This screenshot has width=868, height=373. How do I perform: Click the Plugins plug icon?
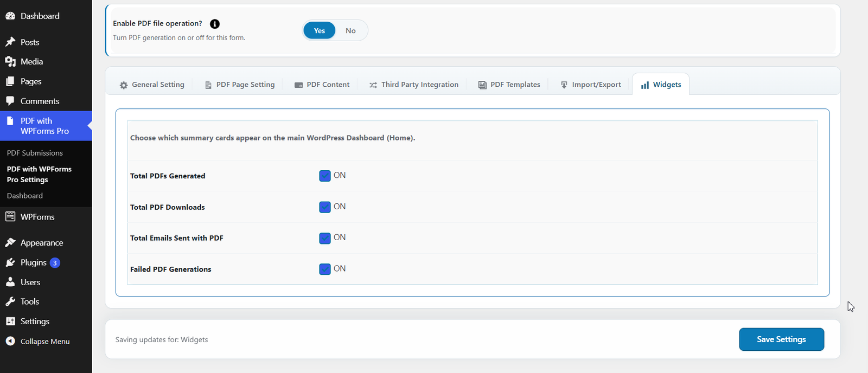[x=10, y=262]
